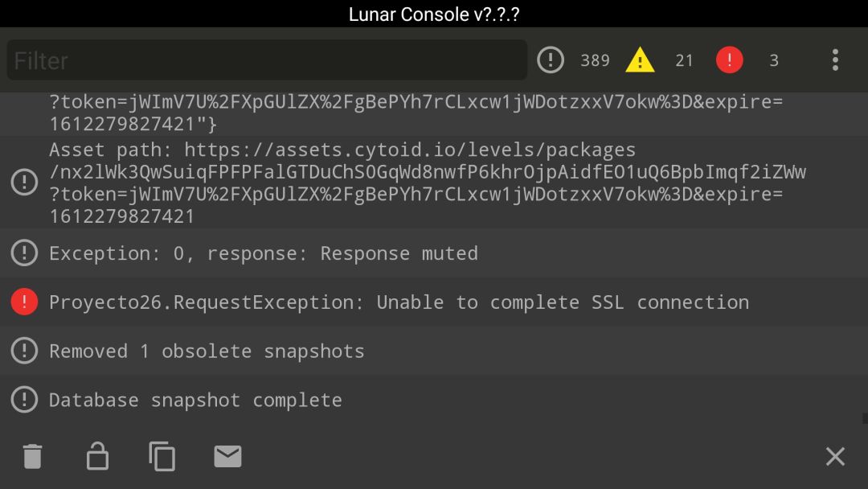This screenshot has width=868, height=489.
Task: Click red error icon beside SSL connection entry
Action: coord(24,302)
